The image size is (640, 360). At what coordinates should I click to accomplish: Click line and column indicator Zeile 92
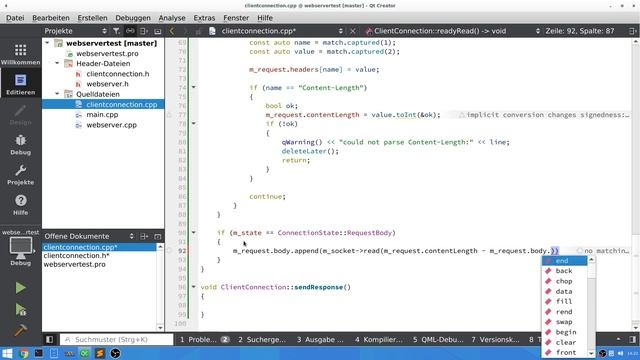(580, 31)
